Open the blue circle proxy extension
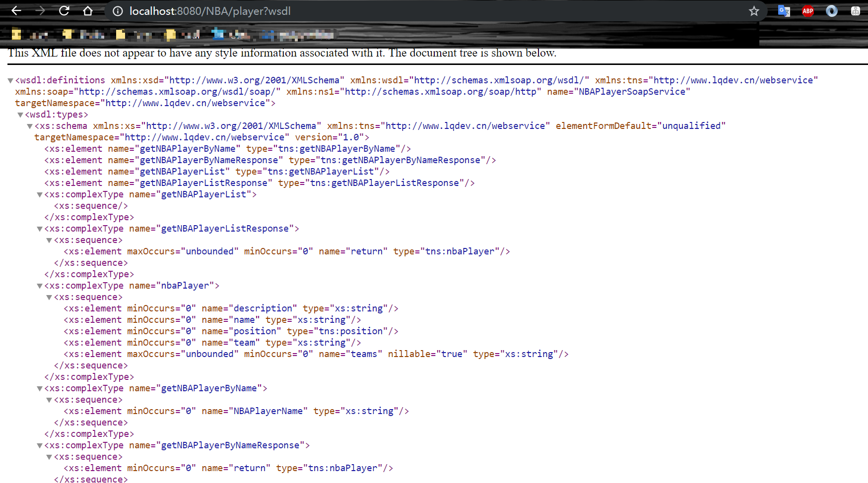868x483 pixels. [831, 10]
